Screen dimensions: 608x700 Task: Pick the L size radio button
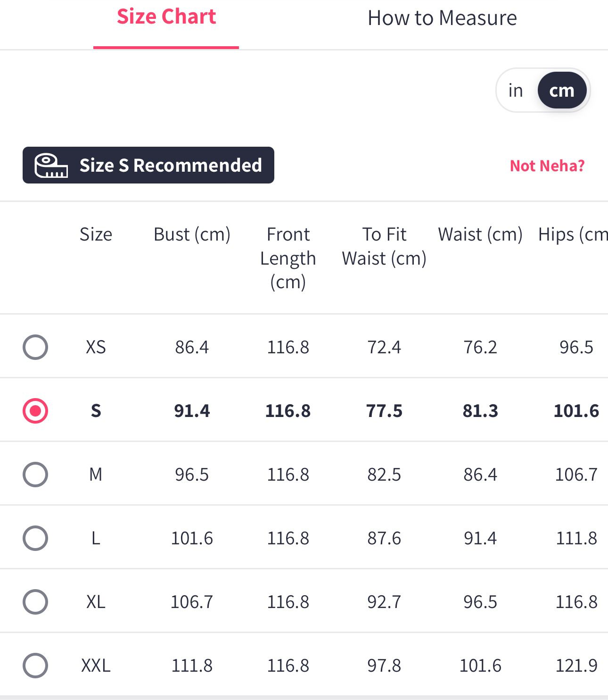(35, 538)
